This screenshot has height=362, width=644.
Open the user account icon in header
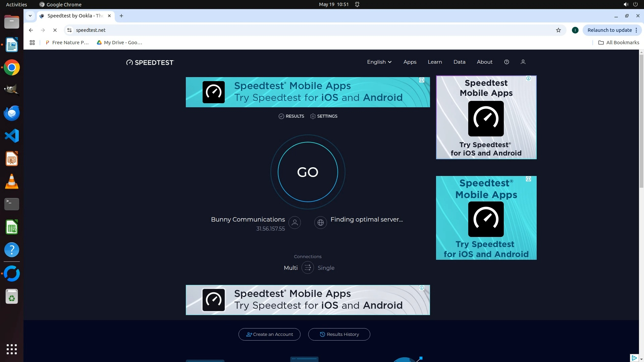(x=523, y=62)
